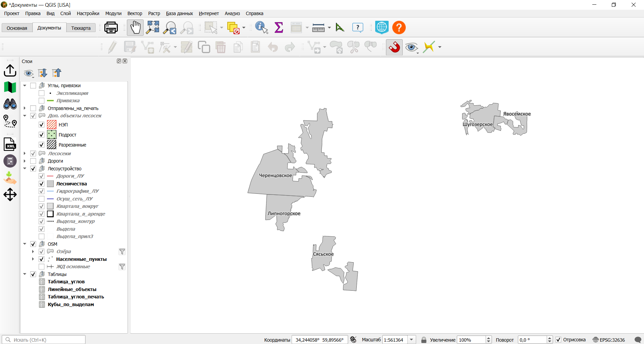
Task: Click the НЭП red hatched symbol swatch
Action: click(x=52, y=125)
